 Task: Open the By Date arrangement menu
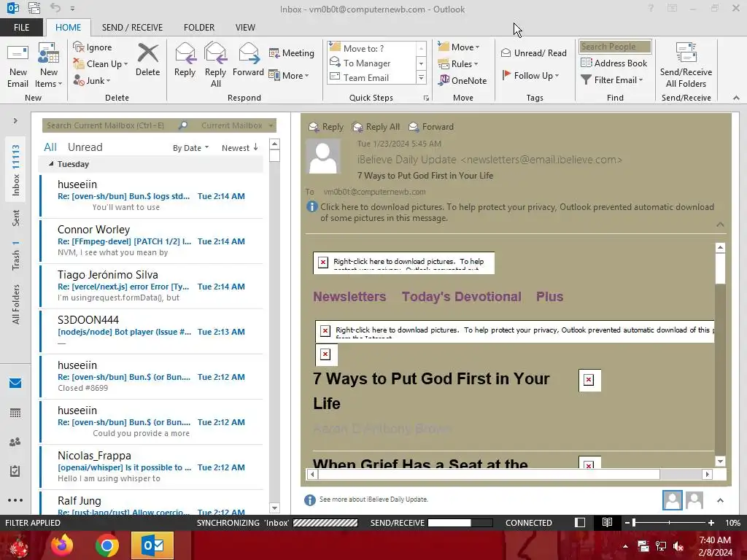coord(190,148)
